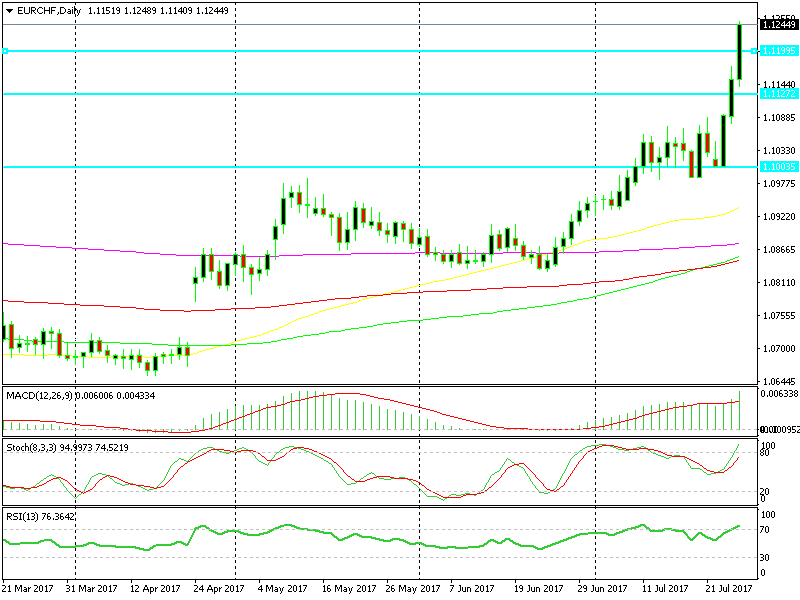Click the 16 May 2017 date label
This screenshot has width=800, height=600.
tap(349, 589)
